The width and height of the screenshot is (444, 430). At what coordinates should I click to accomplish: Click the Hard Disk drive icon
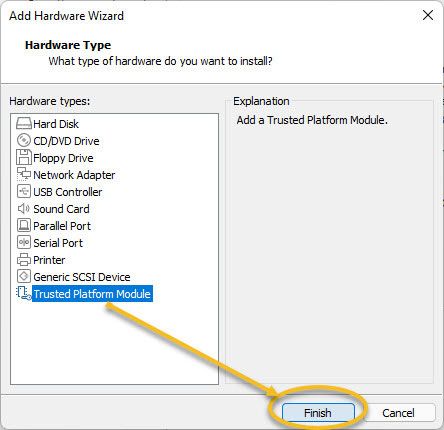tap(24, 124)
